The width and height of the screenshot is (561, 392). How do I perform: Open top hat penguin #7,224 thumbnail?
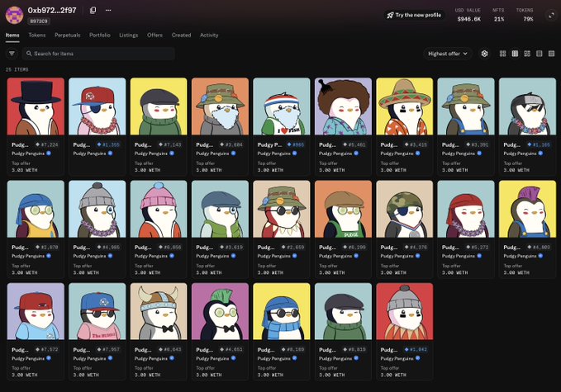[36, 106]
